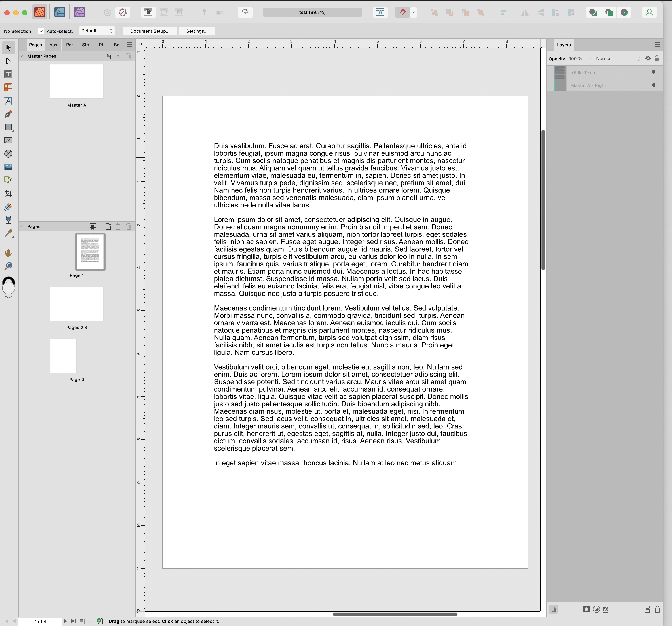Screen dimensions: 672x626
Task: Switch to the Par tab
Action: coord(70,45)
